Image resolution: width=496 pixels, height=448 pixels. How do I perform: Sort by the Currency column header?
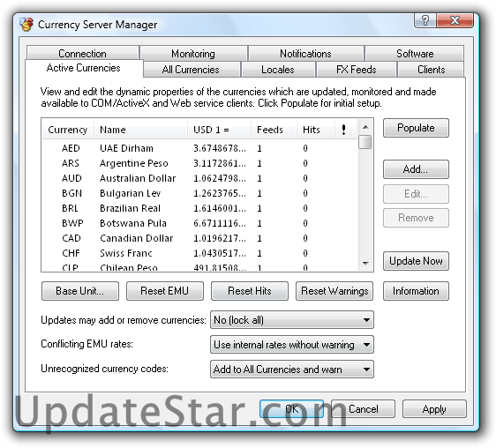point(68,130)
